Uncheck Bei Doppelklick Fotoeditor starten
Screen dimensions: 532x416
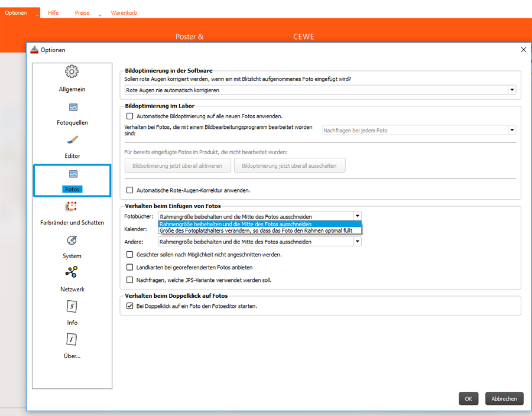(x=130, y=306)
